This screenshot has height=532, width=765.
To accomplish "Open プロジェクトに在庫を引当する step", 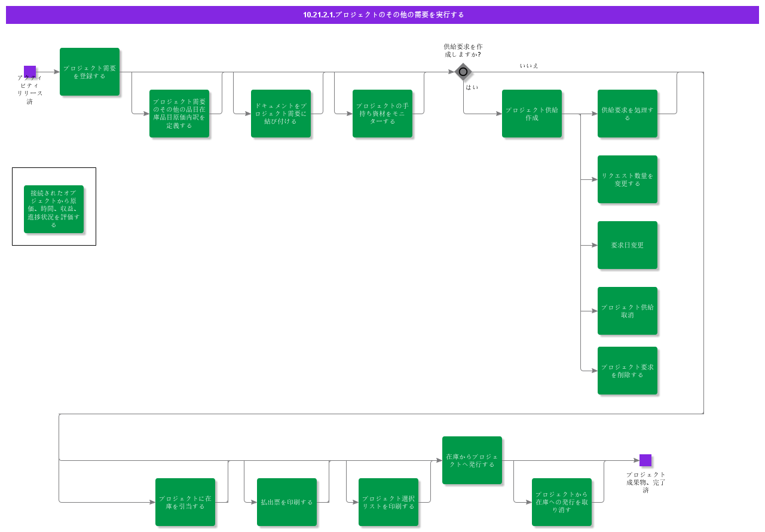I will tap(185, 502).
